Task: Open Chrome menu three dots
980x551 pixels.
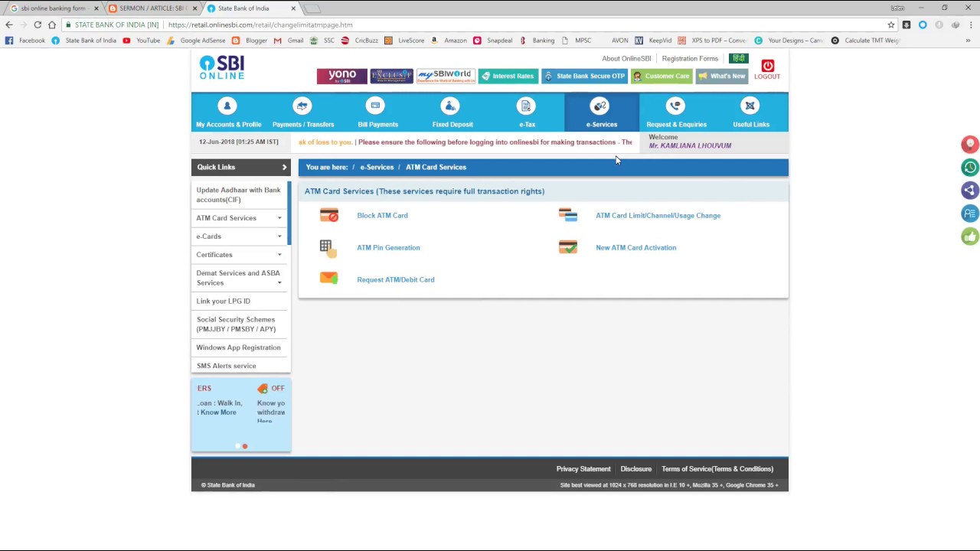Action: coord(970,24)
